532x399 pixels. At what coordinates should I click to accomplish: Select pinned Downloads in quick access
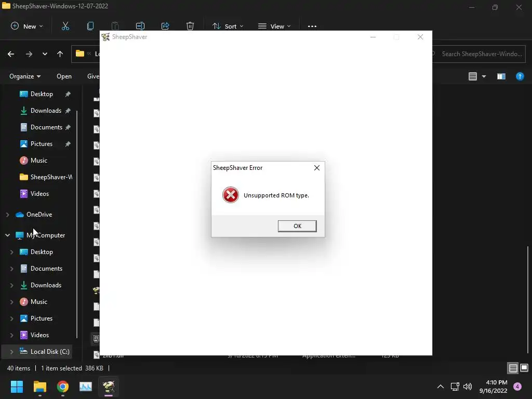tap(46, 111)
